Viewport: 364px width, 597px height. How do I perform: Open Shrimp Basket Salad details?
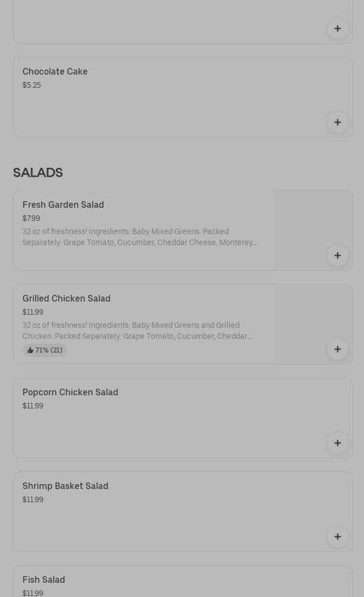pyautogui.click(x=65, y=486)
